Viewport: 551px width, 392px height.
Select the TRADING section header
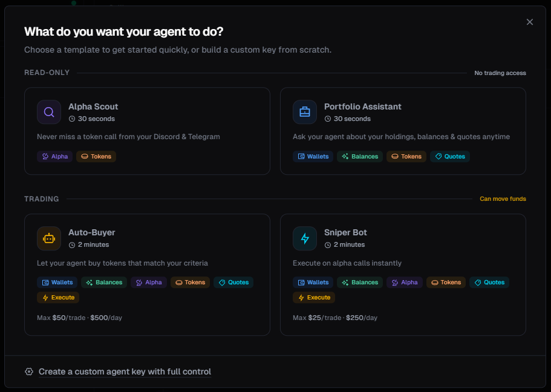(x=41, y=198)
